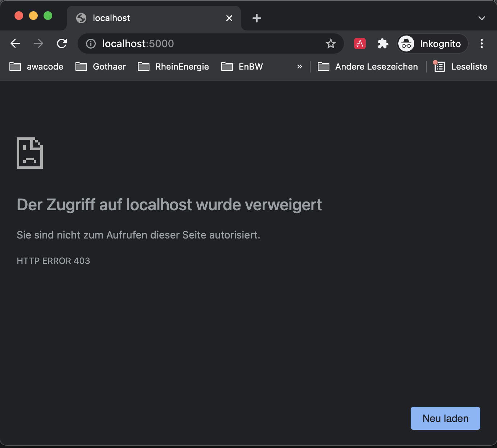Click the back navigation arrow
Screen dimensions: 497x448
pos(15,43)
